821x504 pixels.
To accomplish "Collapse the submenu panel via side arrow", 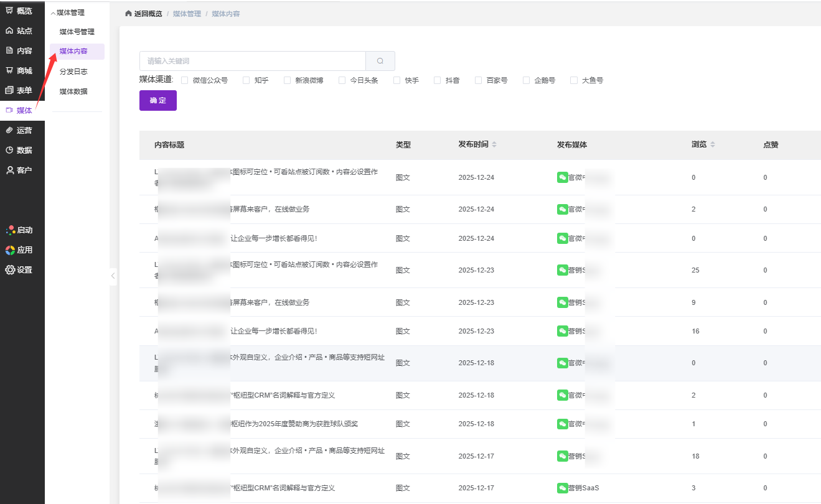I will [x=113, y=276].
